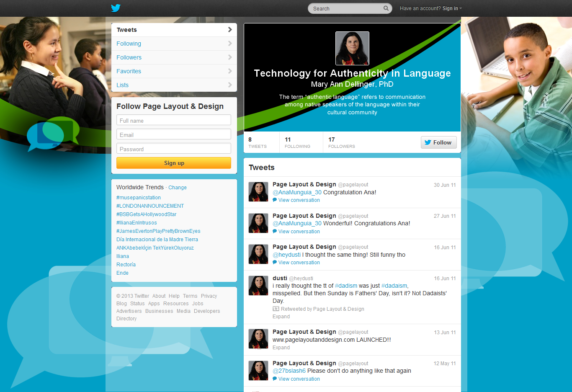Open the Sign in dropdown

click(x=452, y=8)
